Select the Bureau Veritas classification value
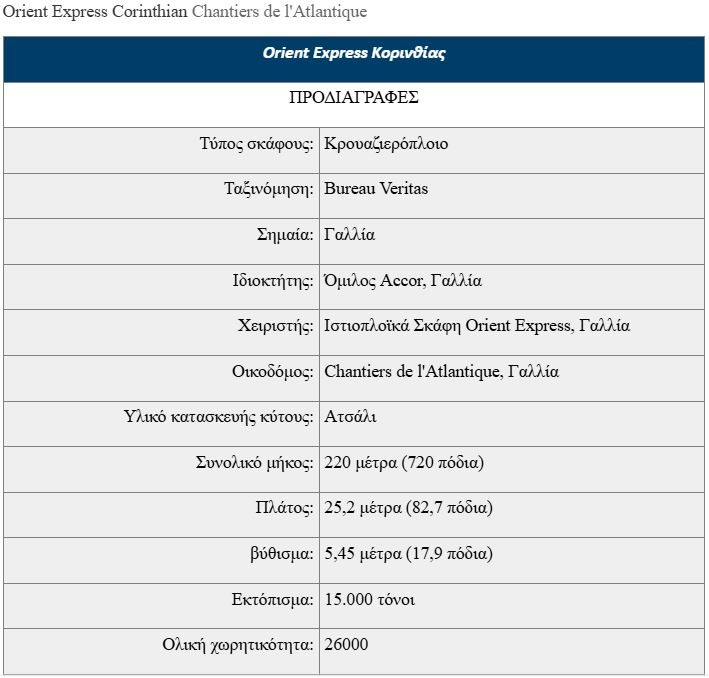 point(376,189)
